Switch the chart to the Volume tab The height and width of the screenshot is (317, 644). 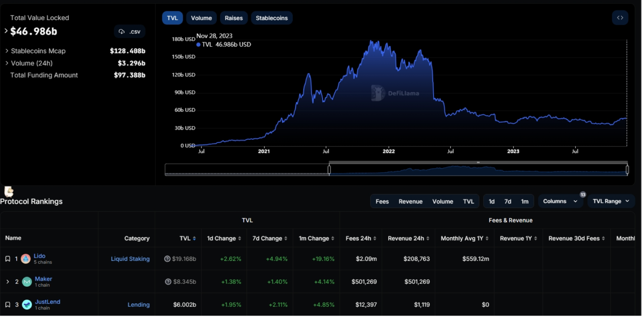click(201, 18)
